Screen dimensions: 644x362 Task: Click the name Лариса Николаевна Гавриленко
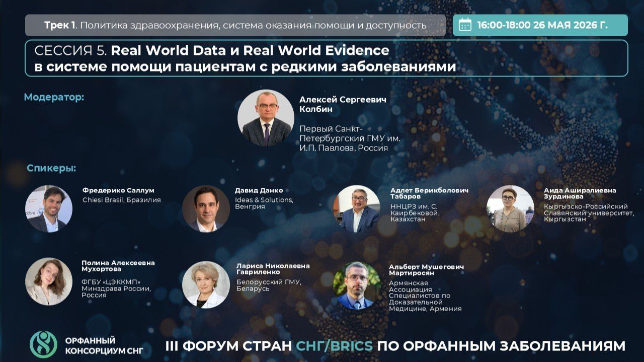(x=273, y=269)
